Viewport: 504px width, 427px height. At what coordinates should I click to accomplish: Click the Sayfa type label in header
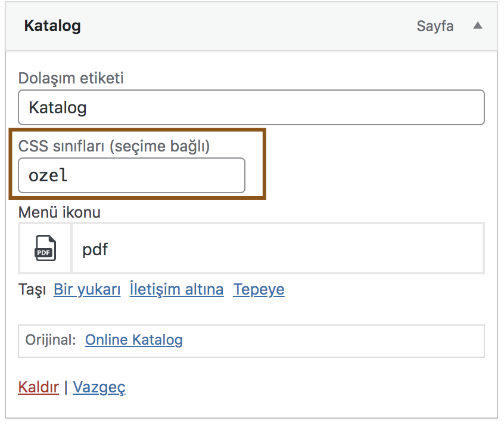435,26
